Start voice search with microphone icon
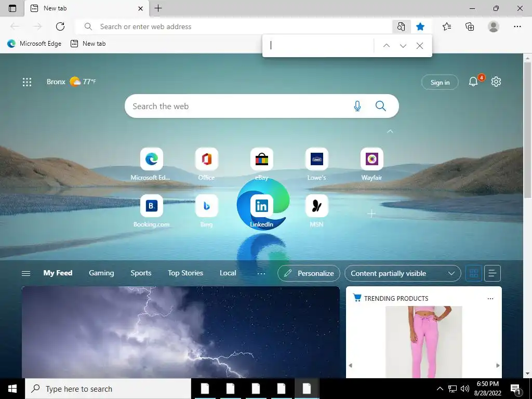This screenshot has width=532, height=399. pyautogui.click(x=357, y=106)
